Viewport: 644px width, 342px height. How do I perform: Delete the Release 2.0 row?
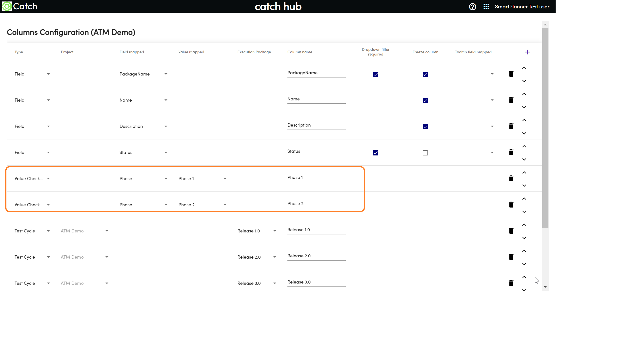511,257
